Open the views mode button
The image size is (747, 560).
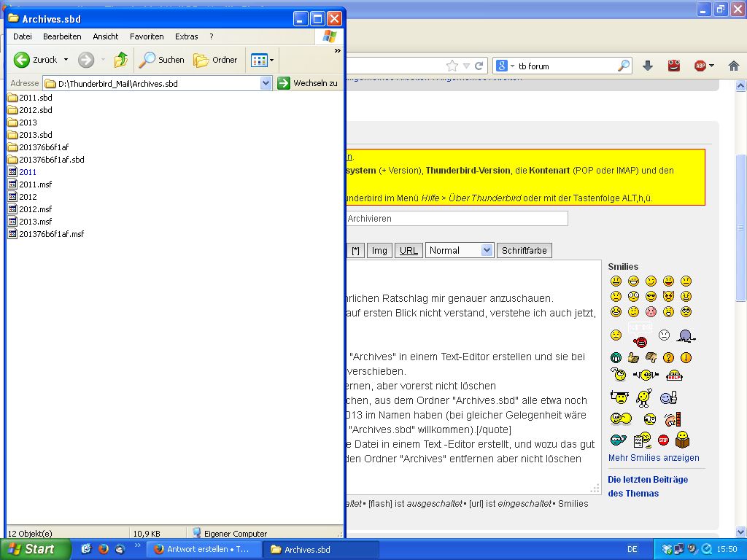(x=259, y=61)
